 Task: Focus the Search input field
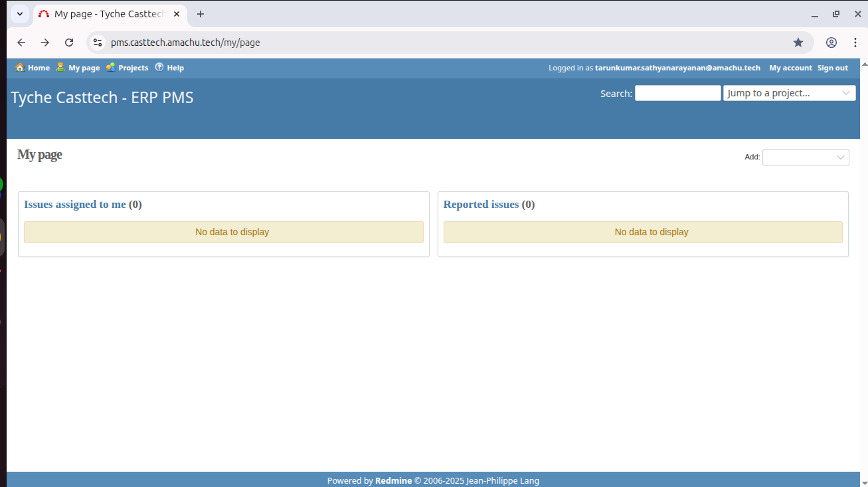point(677,93)
